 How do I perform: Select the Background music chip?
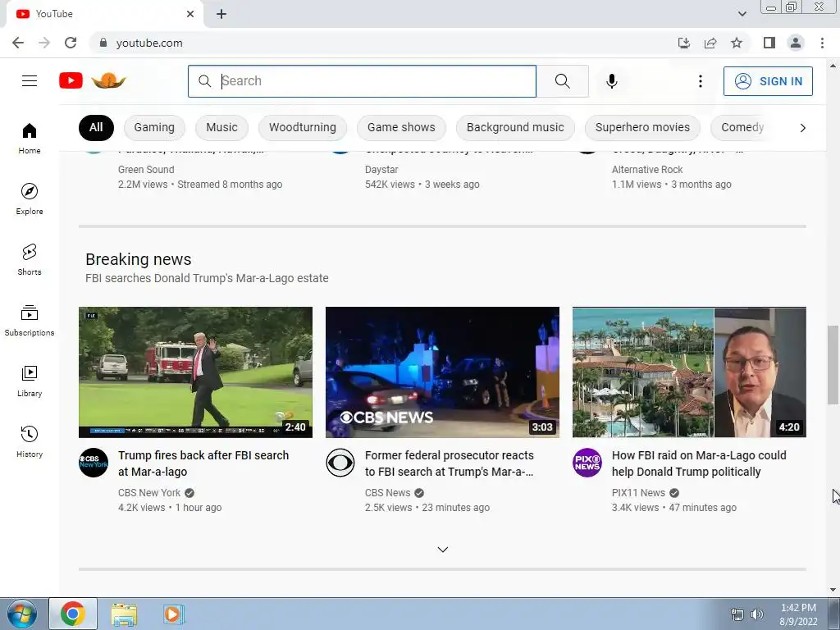point(515,127)
